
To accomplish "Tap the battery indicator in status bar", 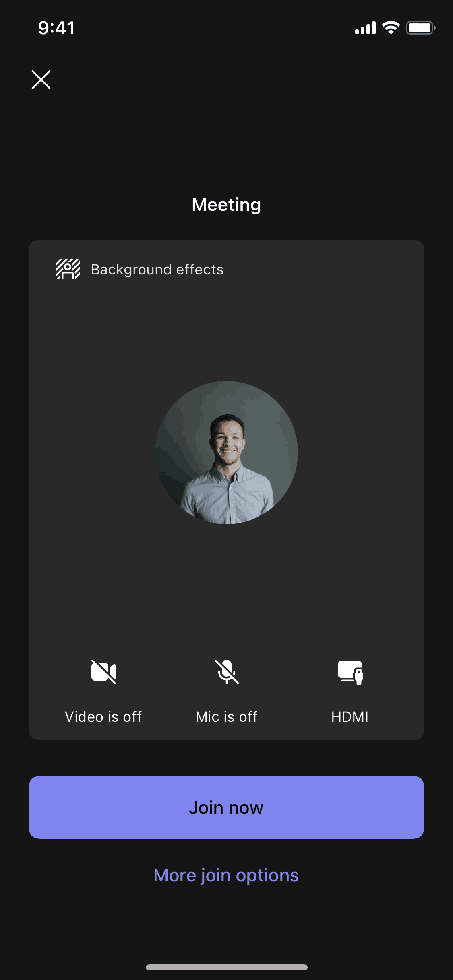I will [420, 28].
